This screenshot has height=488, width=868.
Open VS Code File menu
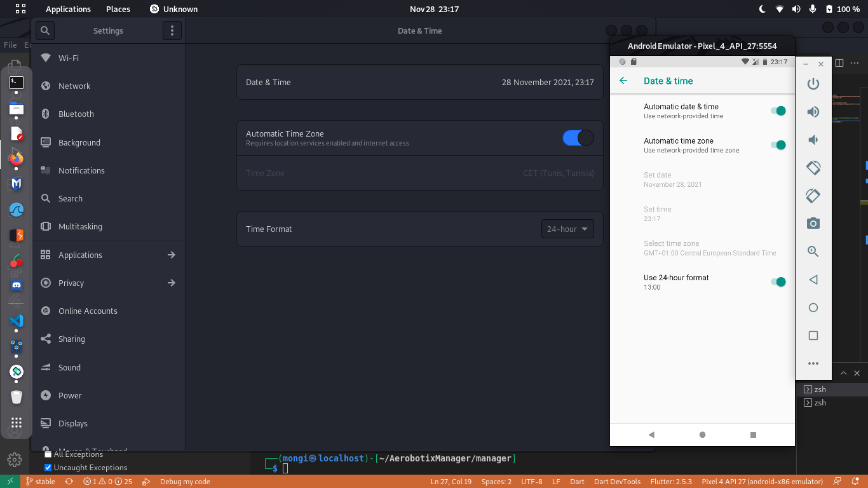[x=10, y=45]
